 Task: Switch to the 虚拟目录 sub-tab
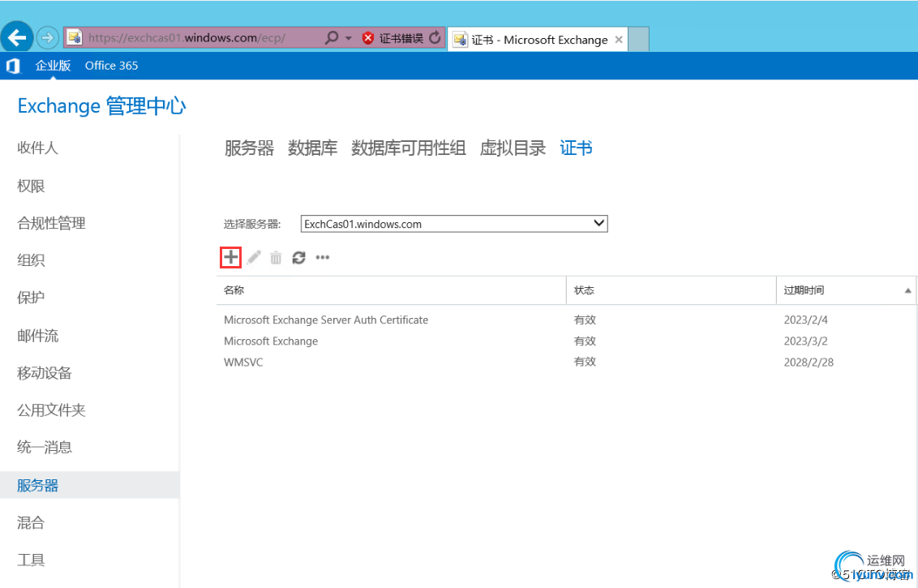513,148
